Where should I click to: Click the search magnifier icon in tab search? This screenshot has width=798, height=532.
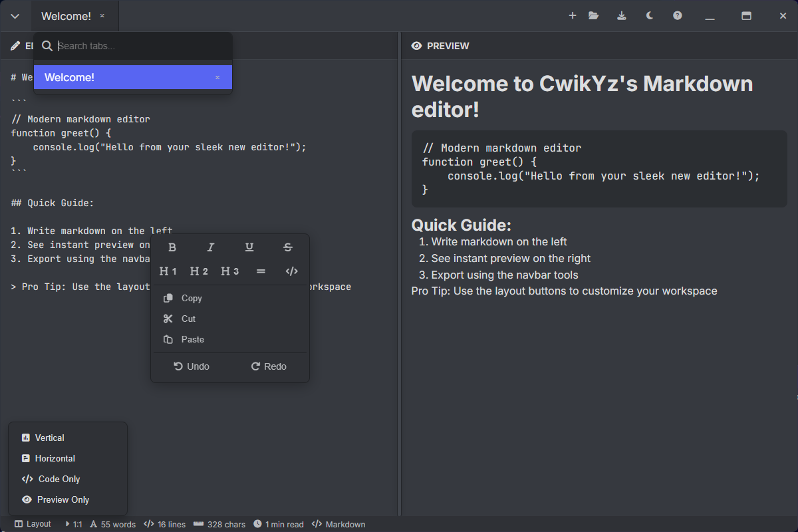pyautogui.click(x=47, y=46)
